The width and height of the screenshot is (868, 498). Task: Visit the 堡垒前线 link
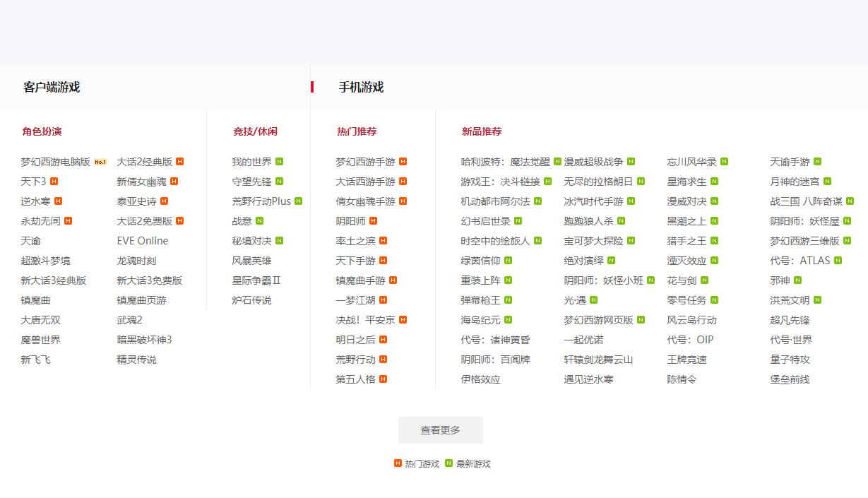click(x=790, y=379)
